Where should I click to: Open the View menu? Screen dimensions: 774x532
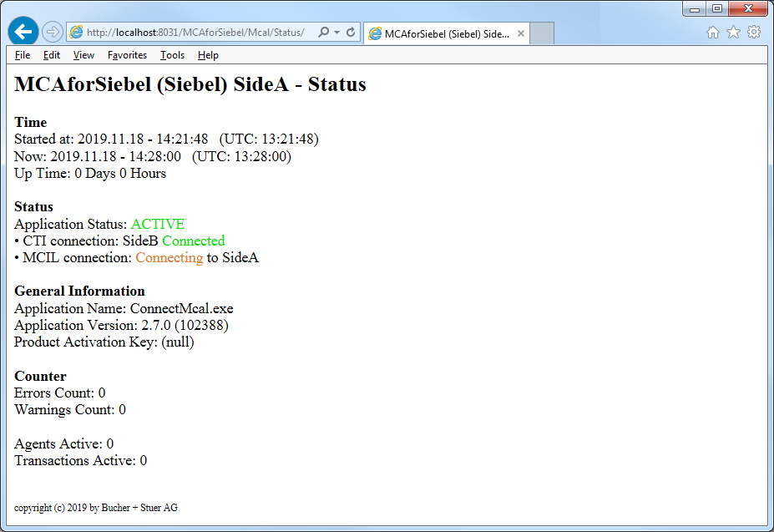[x=83, y=55]
